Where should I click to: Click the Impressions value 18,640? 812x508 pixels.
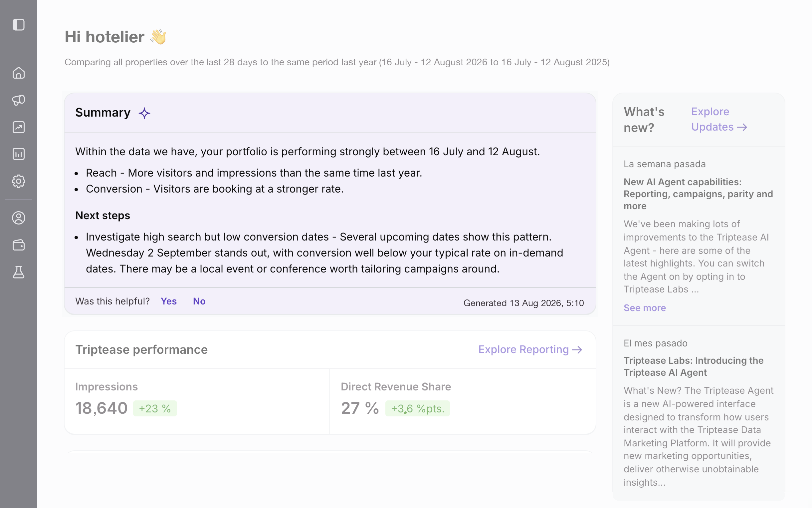point(101,408)
